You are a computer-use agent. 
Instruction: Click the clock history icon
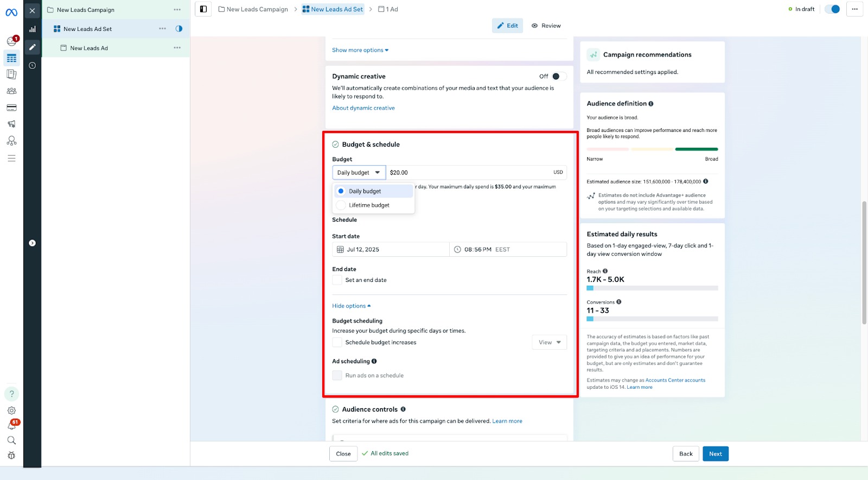(x=33, y=66)
